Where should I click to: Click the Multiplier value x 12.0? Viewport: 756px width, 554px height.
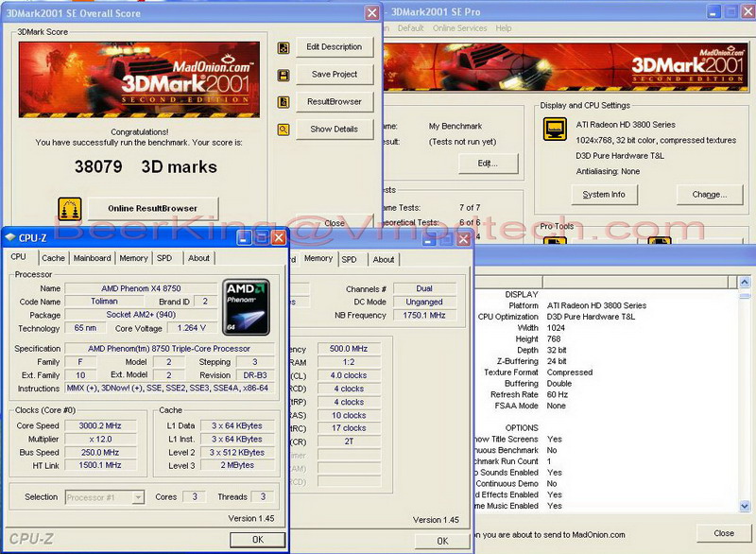click(x=100, y=440)
